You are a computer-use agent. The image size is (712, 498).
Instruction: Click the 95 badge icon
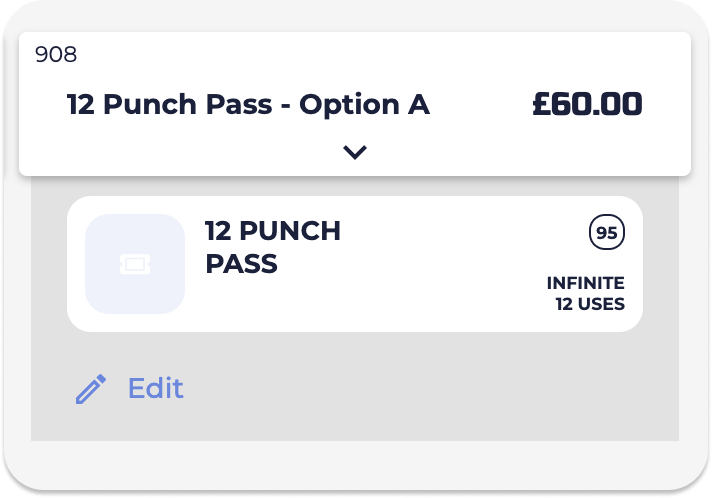(x=606, y=233)
